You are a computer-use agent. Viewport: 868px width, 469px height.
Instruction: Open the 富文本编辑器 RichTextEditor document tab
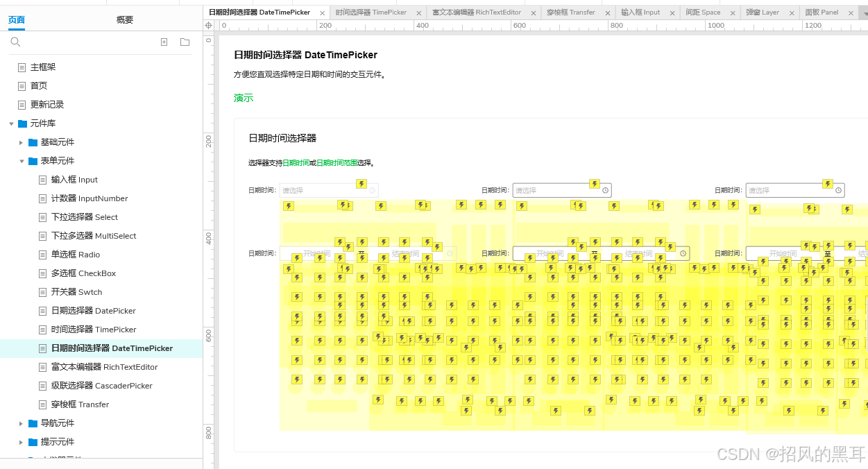pyautogui.click(x=477, y=12)
